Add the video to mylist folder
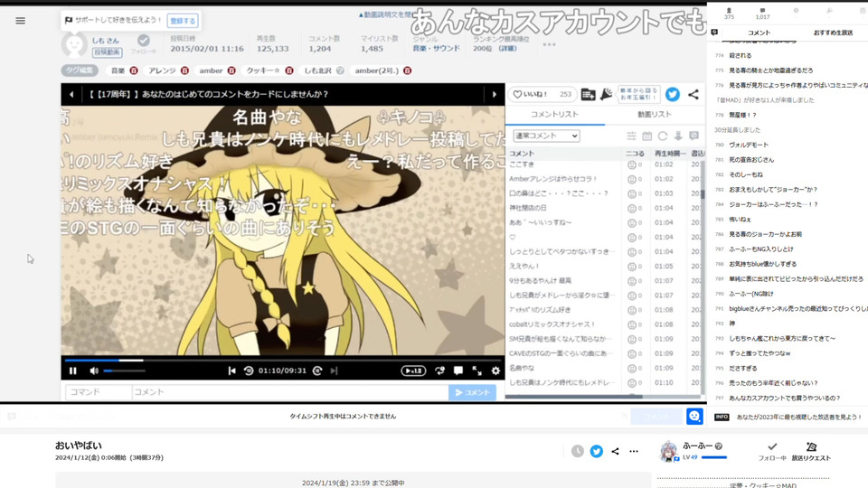 pyautogui.click(x=588, y=95)
